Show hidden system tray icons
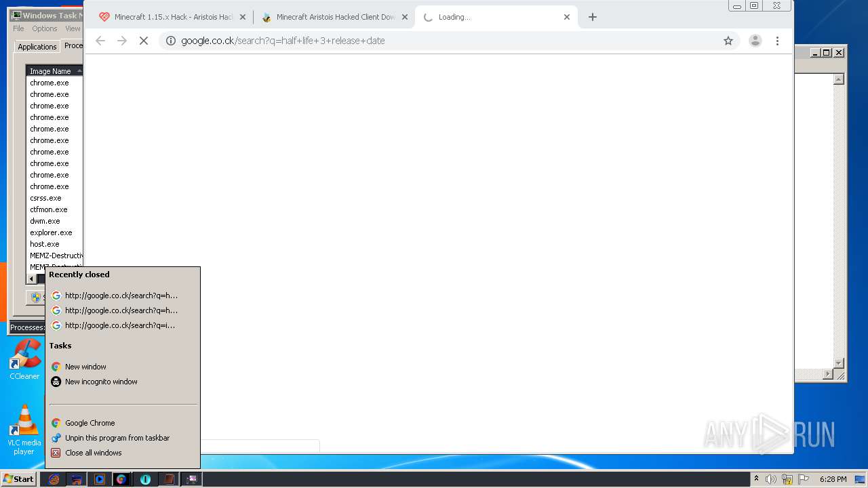The width and height of the screenshot is (868, 488). pos(757,479)
